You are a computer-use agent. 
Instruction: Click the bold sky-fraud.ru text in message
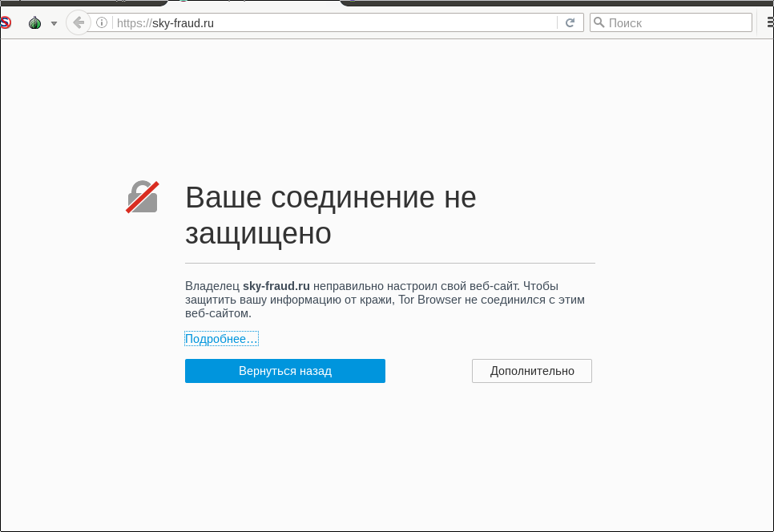pyautogui.click(x=276, y=286)
